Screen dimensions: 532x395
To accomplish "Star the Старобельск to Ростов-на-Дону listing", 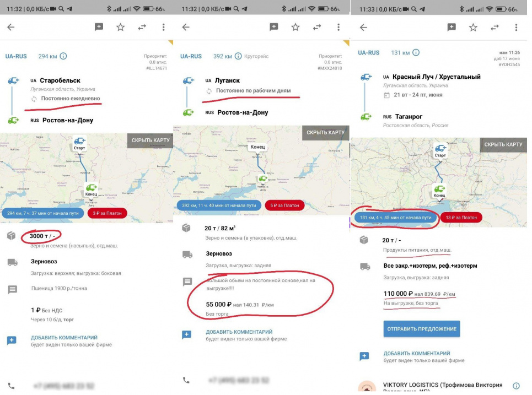I will pyautogui.click(x=121, y=27).
